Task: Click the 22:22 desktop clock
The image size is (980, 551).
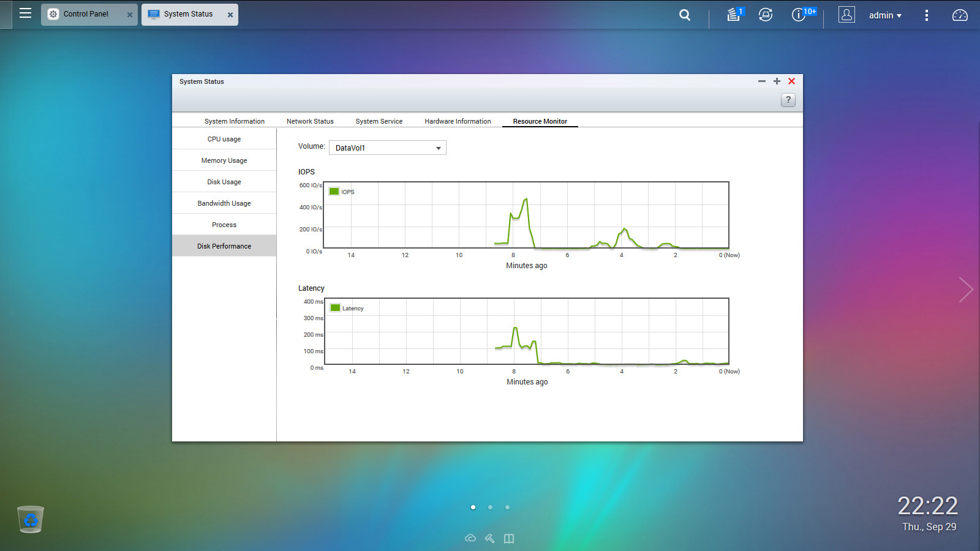Action: [927, 506]
